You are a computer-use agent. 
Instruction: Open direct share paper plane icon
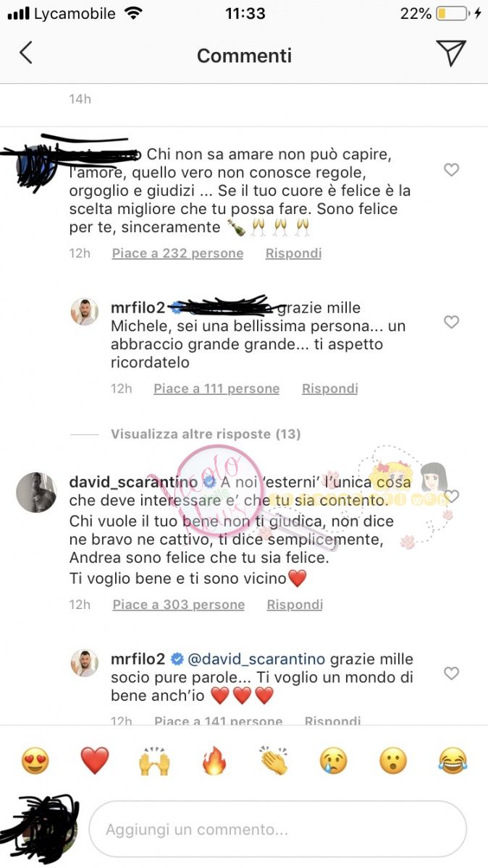tap(450, 54)
